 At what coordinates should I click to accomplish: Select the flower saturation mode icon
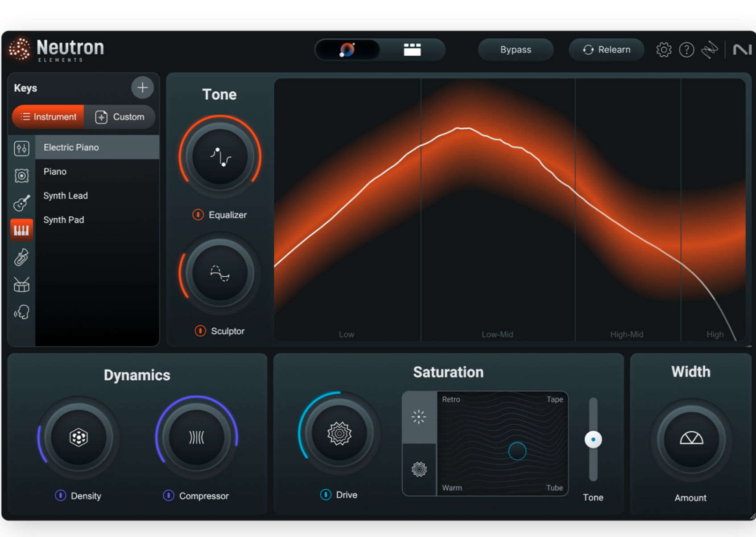point(419,469)
